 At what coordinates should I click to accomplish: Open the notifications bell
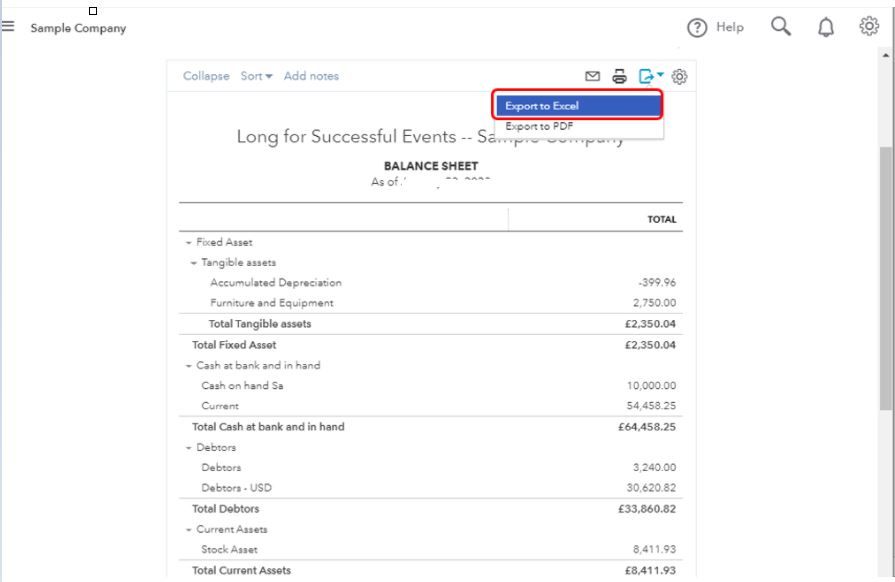coord(825,28)
